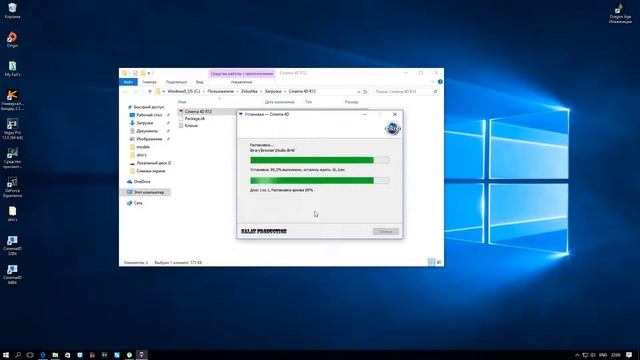Select Загрузки in the navigation pane
Viewport: 640px width, 360px height.
coord(145,123)
